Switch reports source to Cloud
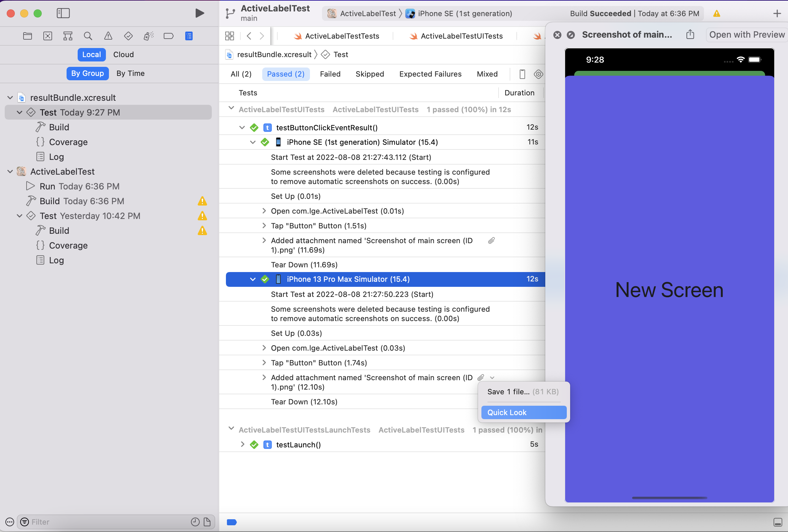Screen dimensions: 788x532 (x=123, y=54)
